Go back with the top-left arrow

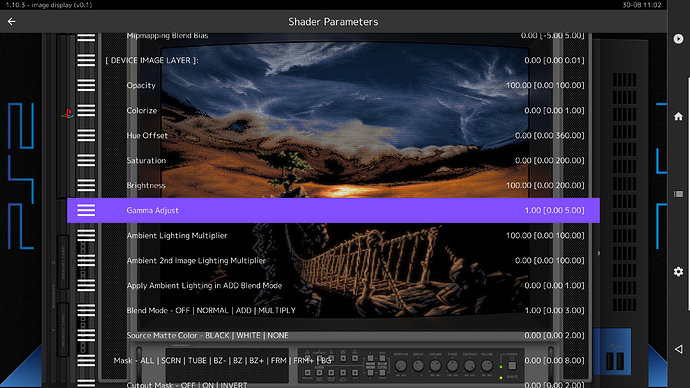tap(11, 21)
